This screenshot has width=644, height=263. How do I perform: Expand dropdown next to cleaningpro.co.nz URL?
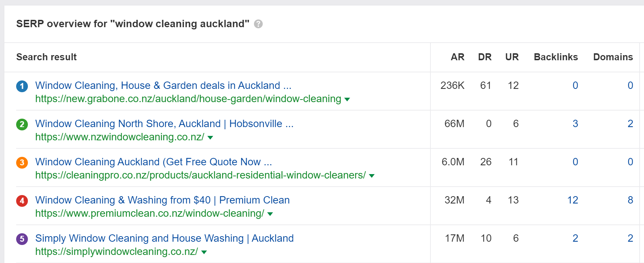(372, 176)
